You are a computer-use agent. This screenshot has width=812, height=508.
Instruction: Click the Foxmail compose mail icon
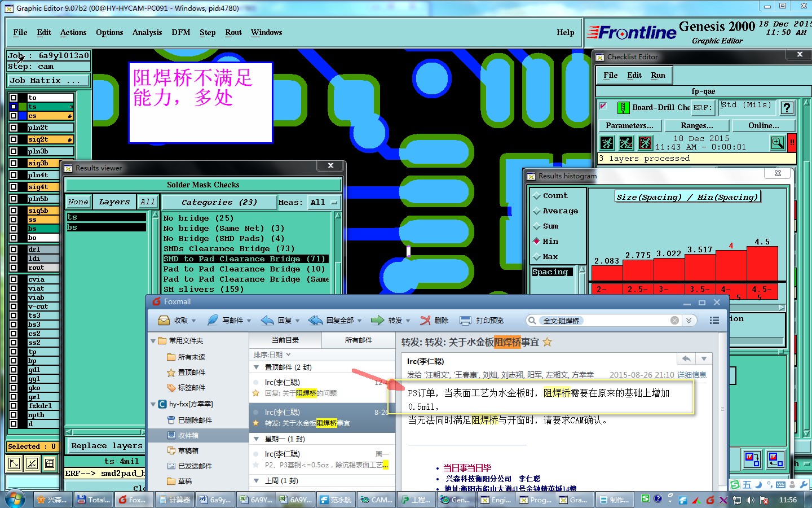click(x=213, y=321)
